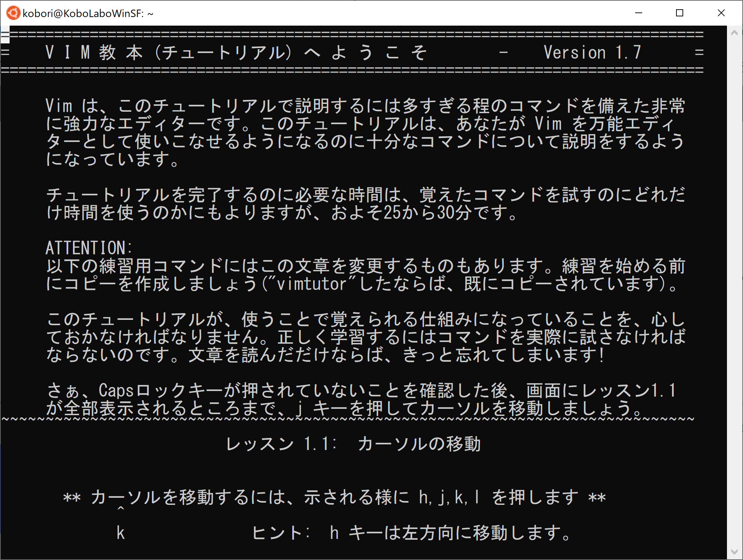Click the scrollbar up arrow

734,33
